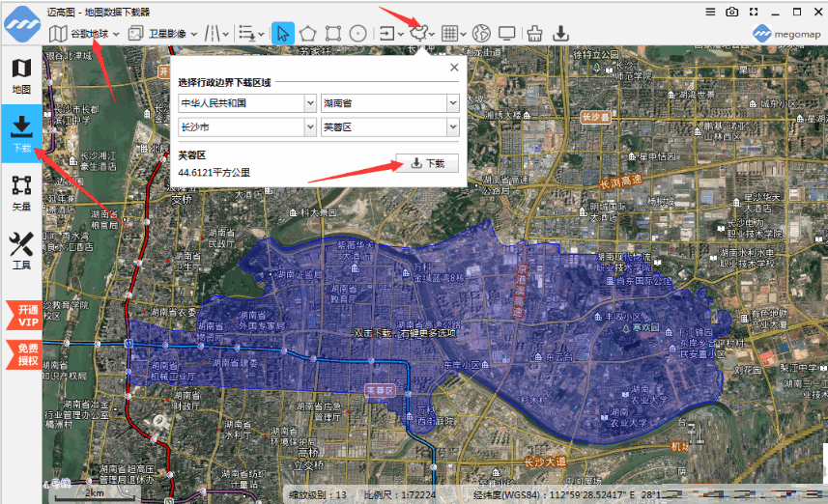Viewport: 828px width, 504px height.
Task: Open the 湖南省 province dropdown
Action: pos(390,102)
